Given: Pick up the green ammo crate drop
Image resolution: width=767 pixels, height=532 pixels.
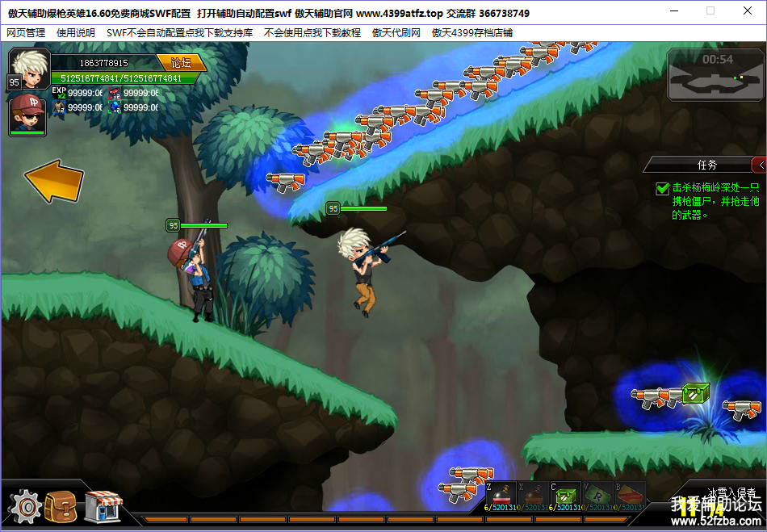Looking at the screenshot, I should [x=696, y=392].
